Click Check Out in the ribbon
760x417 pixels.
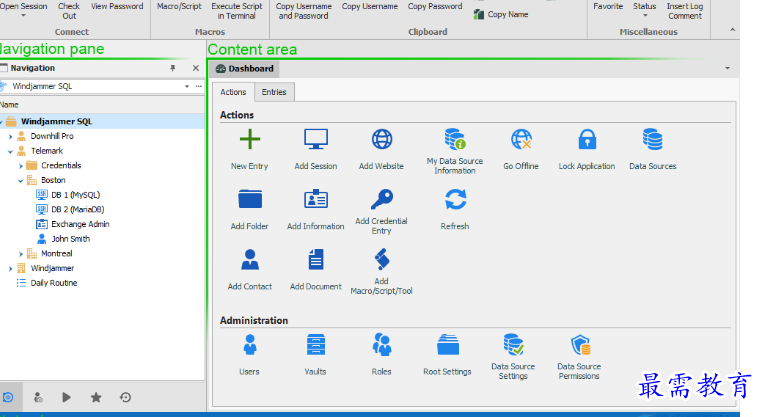click(69, 11)
